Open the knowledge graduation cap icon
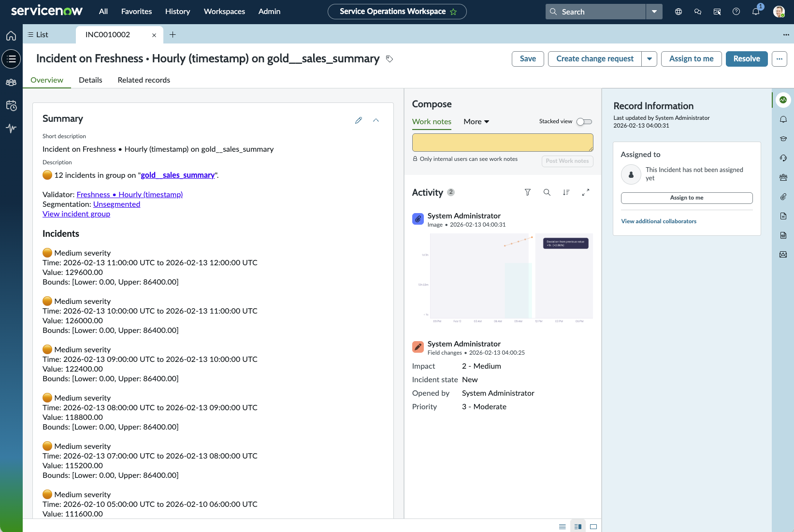The width and height of the screenshot is (794, 532). 783,139
